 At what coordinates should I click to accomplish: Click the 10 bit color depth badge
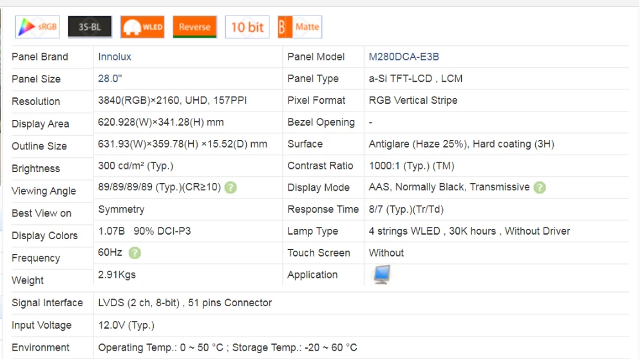[x=247, y=27]
